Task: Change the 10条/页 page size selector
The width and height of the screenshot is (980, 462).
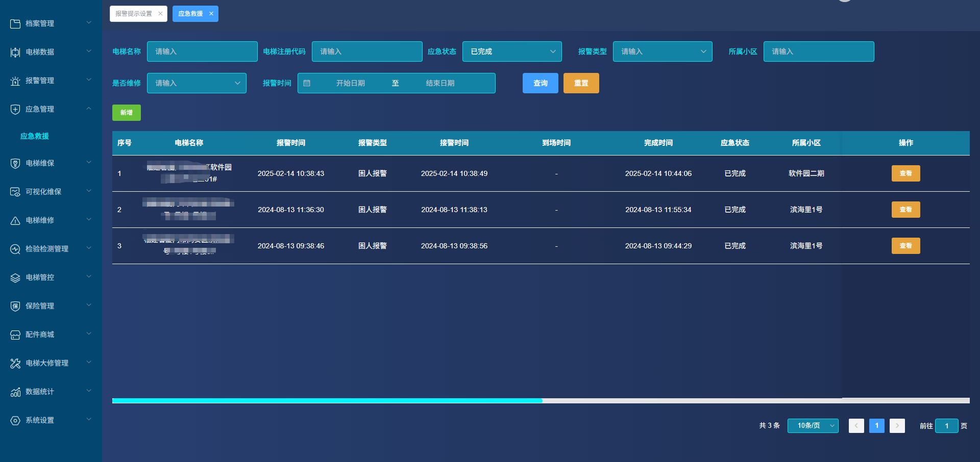Action: tap(813, 425)
